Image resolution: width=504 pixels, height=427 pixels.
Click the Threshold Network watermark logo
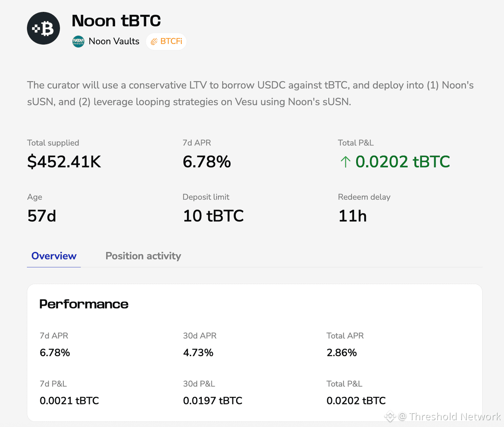(x=390, y=417)
